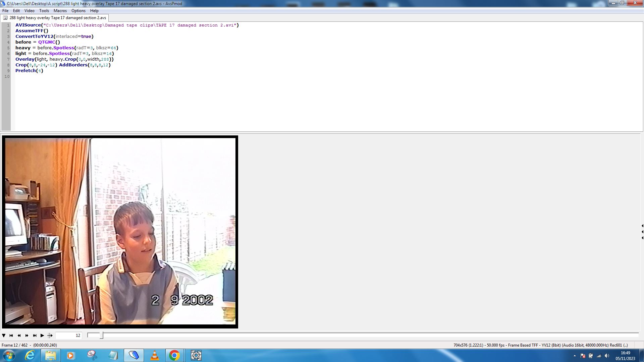Open the Options menu
This screenshot has width=644, height=362.
click(x=78, y=11)
